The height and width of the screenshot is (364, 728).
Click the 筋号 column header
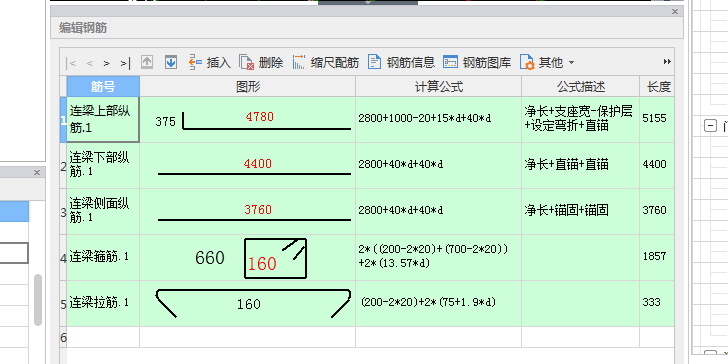coord(103,86)
